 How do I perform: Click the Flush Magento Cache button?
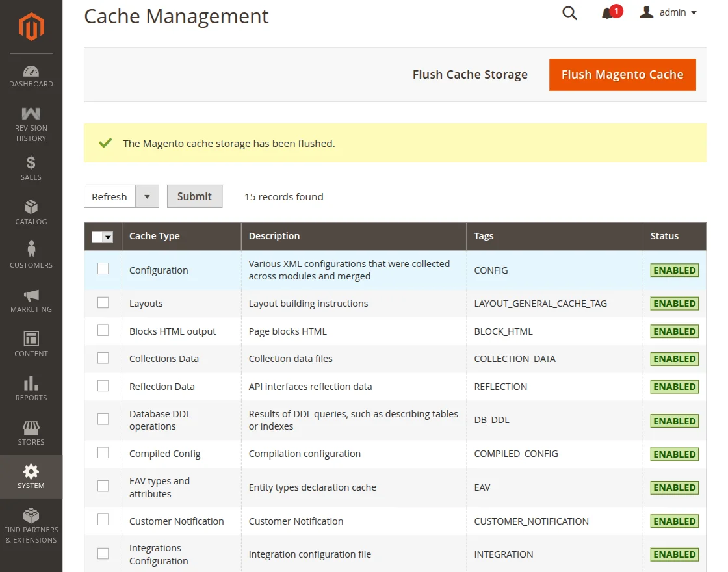(622, 75)
